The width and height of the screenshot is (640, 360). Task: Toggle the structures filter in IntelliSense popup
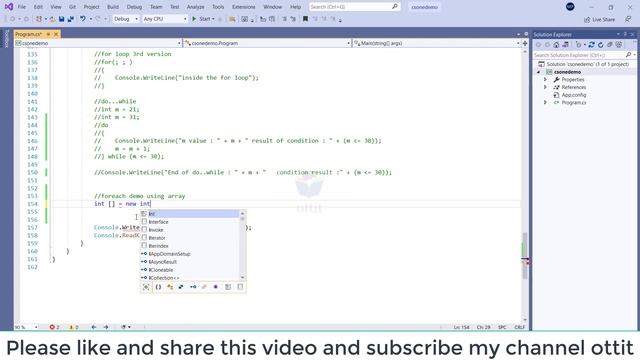pyautogui.click(x=181, y=287)
